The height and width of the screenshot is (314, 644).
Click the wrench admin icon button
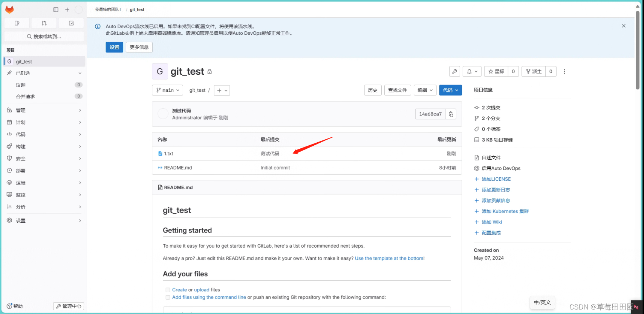pos(454,71)
